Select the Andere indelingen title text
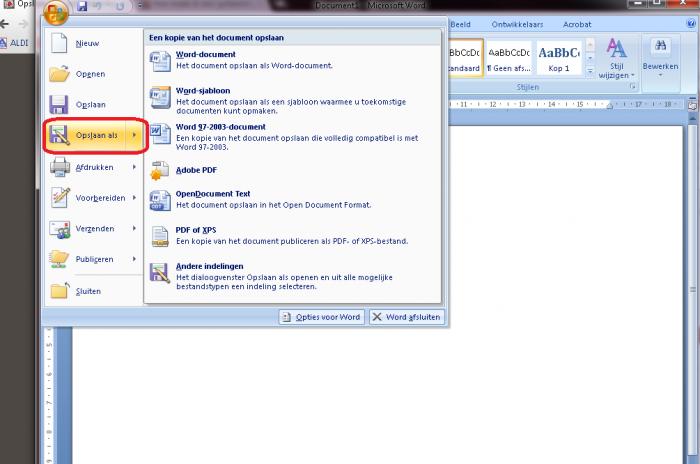 click(209, 266)
